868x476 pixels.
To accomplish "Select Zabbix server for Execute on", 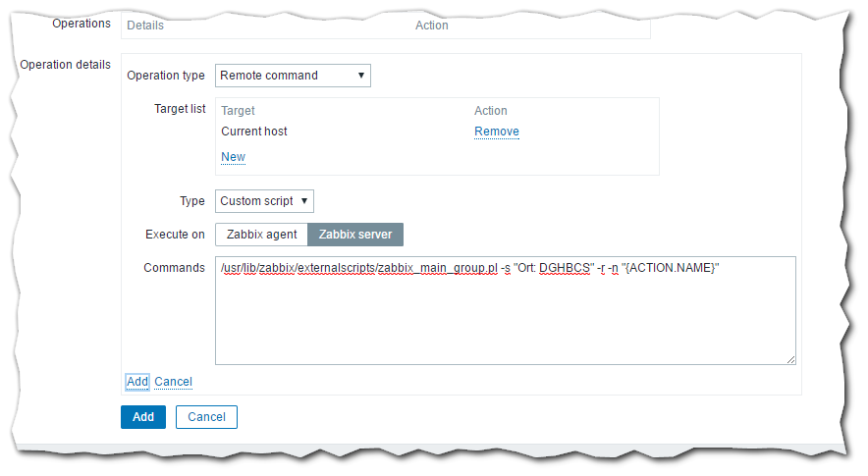I will click(356, 235).
